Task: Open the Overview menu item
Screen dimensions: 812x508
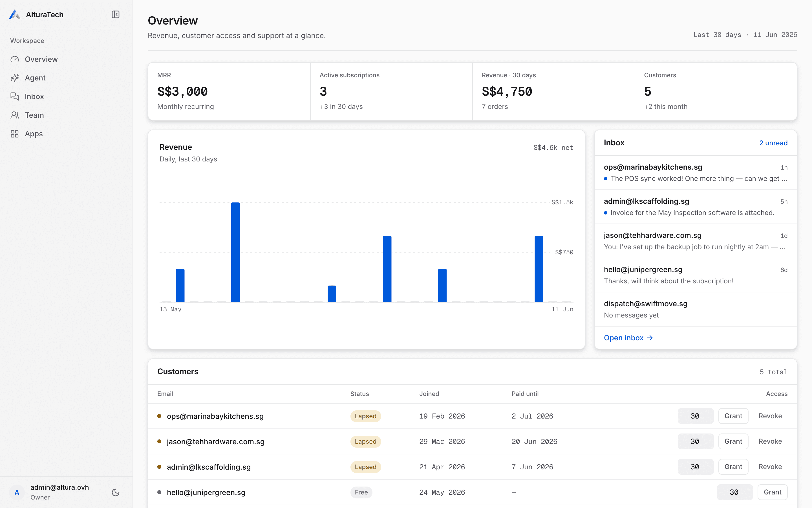Action: coord(67,59)
